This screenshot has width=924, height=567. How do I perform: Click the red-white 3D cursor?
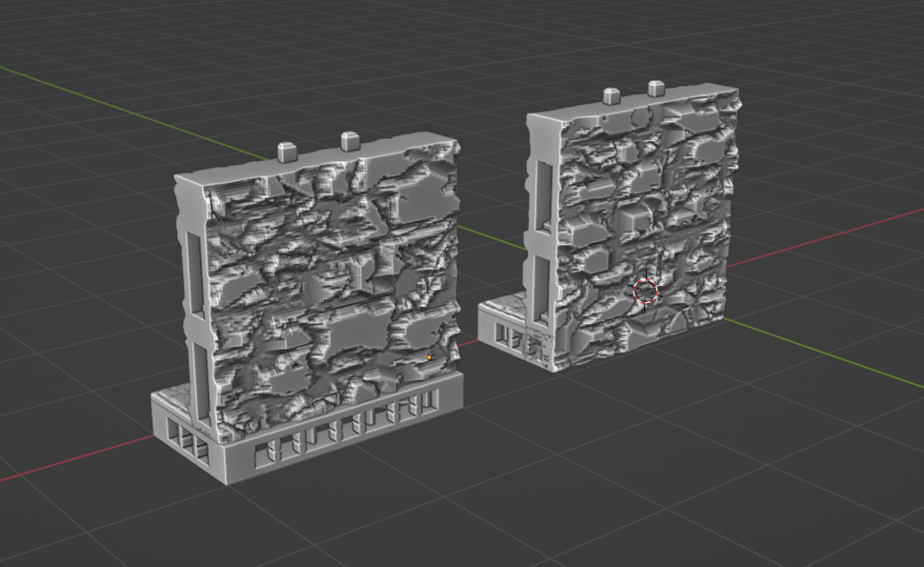tap(645, 291)
